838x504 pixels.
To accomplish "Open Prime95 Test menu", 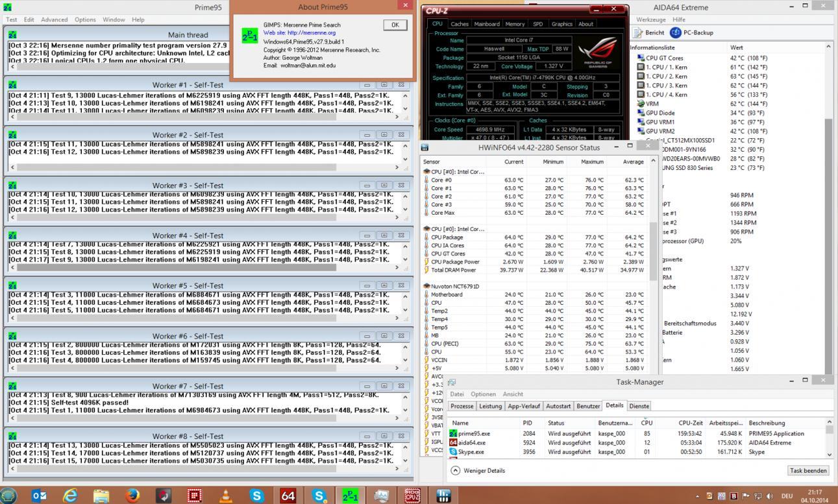I will click(x=12, y=19).
